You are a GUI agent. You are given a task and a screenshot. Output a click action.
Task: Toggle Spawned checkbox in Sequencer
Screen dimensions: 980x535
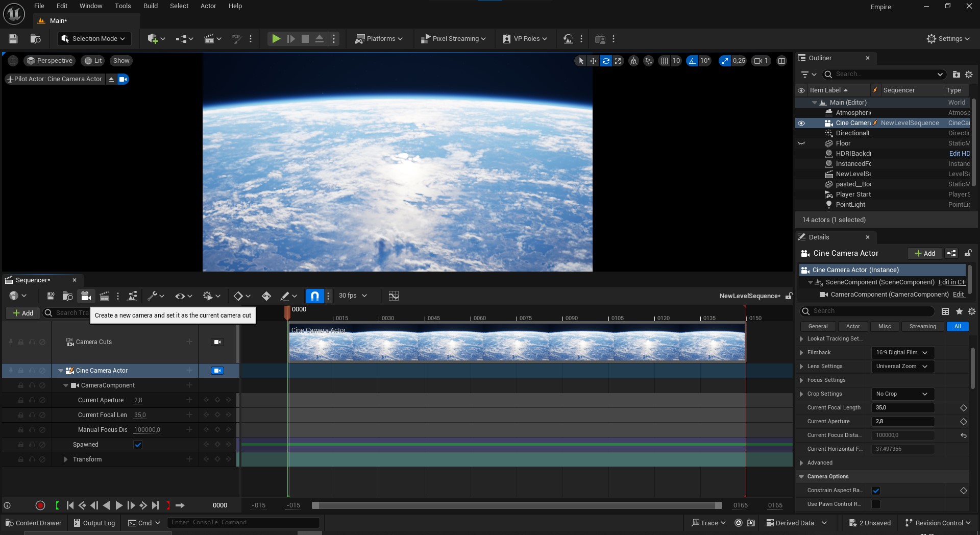[138, 445]
